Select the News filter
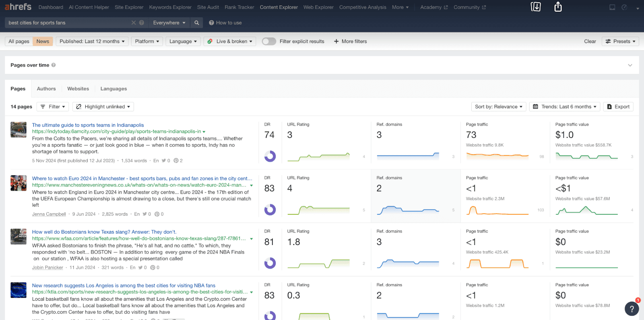 pos(43,41)
